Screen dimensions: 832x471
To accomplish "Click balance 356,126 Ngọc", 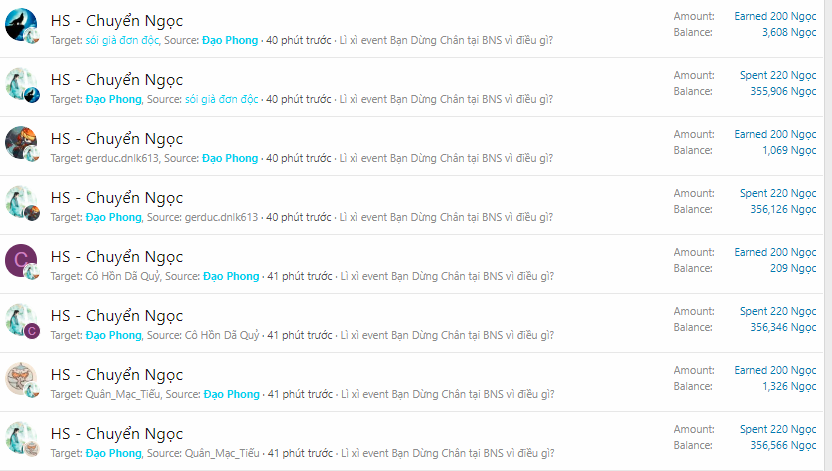I will [x=783, y=209].
